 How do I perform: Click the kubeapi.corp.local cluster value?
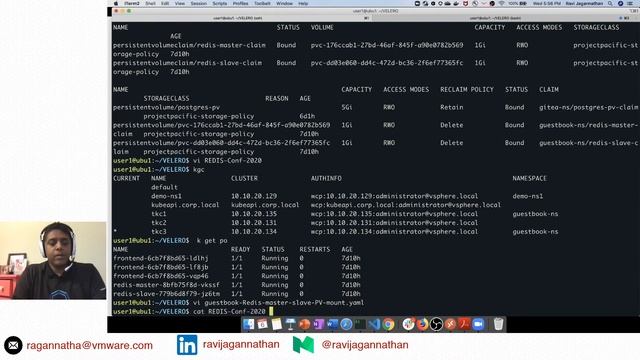[265, 205]
